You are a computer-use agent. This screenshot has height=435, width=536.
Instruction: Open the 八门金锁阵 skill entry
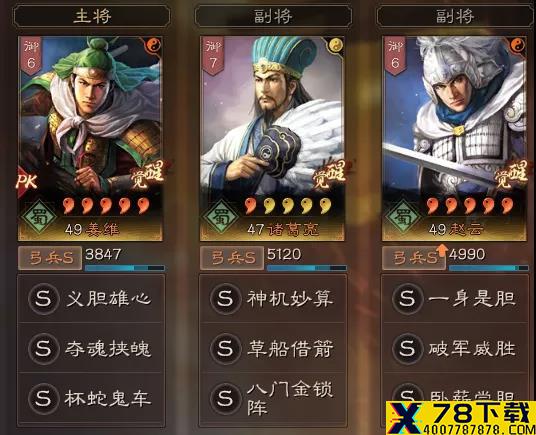pos(273,399)
